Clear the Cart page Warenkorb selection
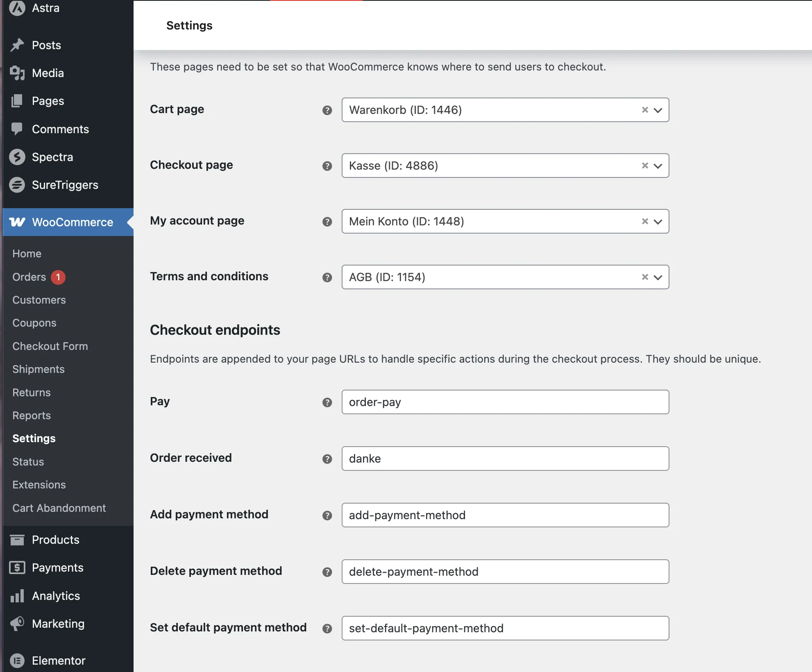Viewport: 812px width, 672px height. (645, 110)
